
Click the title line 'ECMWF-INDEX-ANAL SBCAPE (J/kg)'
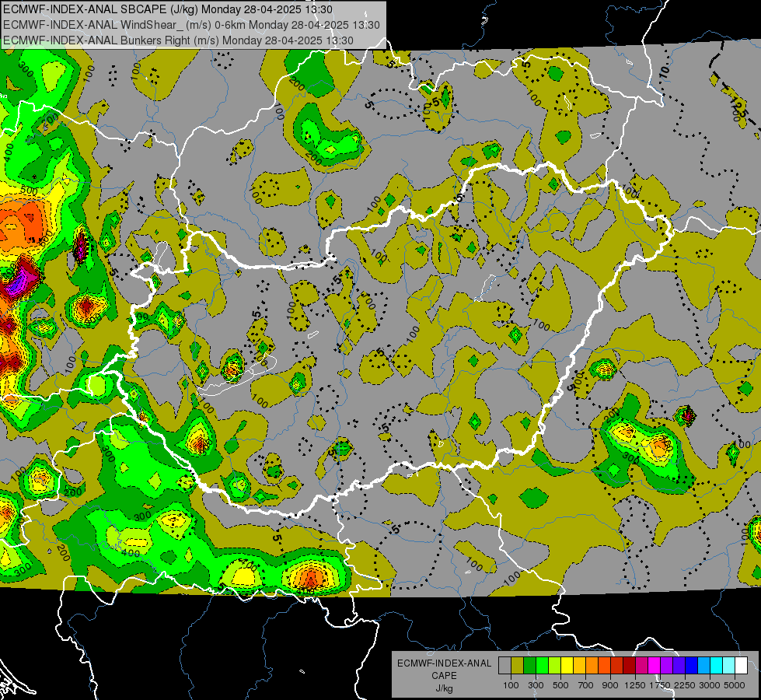pos(168,9)
